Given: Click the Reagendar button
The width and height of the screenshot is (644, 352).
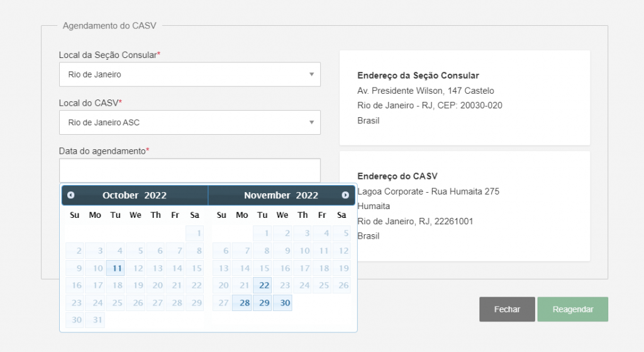Looking at the screenshot, I should [x=572, y=309].
